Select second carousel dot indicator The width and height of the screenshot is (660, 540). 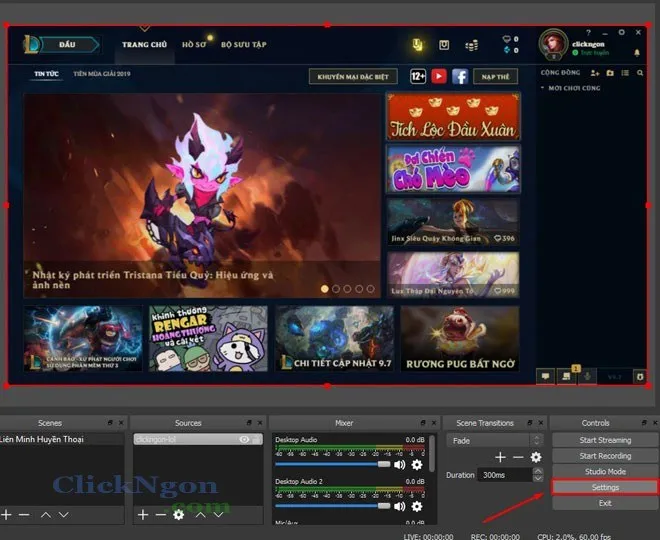point(336,289)
